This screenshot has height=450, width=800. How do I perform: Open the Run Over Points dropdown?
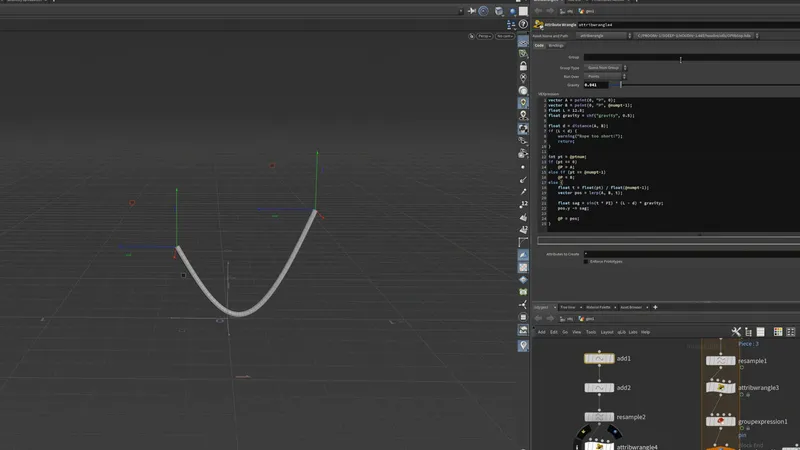pyautogui.click(x=605, y=76)
